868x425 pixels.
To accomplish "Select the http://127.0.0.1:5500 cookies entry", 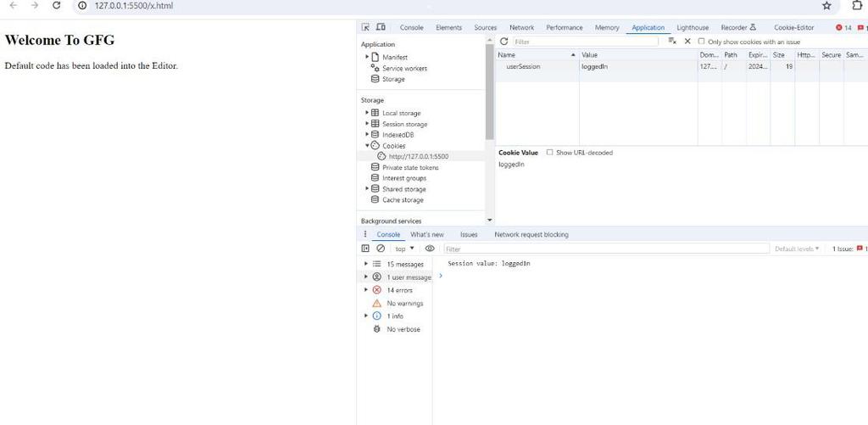I will click(x=419, y=156).
